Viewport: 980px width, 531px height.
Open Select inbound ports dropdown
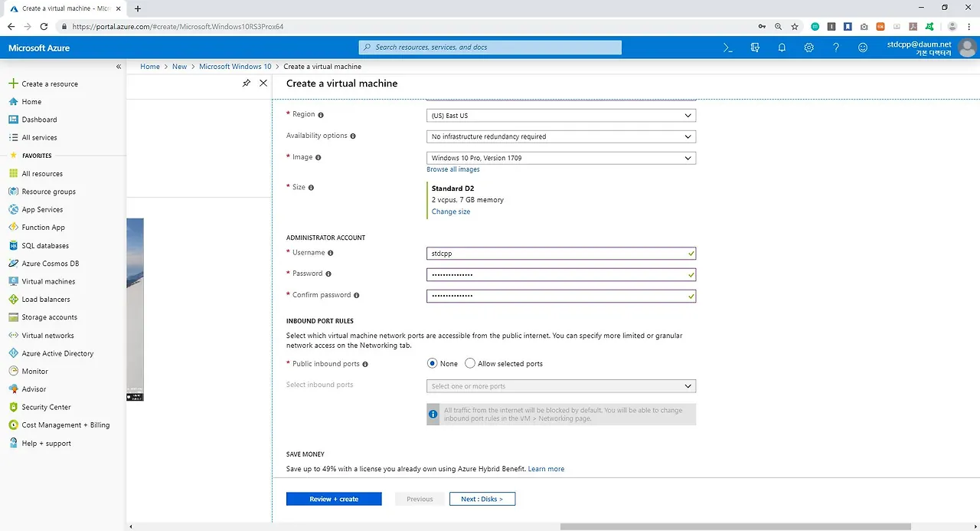(561, 386)
